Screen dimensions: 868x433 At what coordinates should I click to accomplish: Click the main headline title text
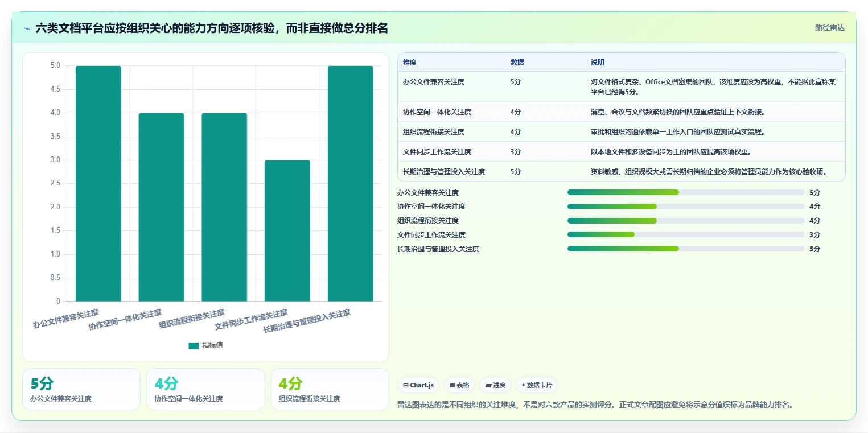212,28
